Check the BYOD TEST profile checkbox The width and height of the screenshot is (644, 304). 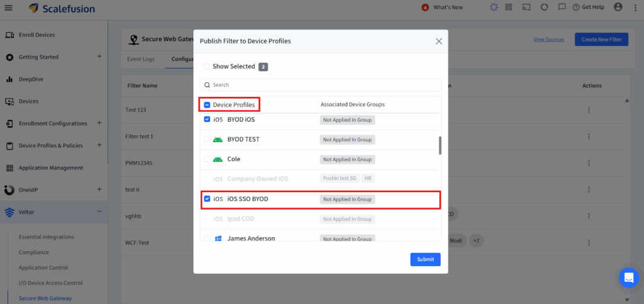point(207,139)
